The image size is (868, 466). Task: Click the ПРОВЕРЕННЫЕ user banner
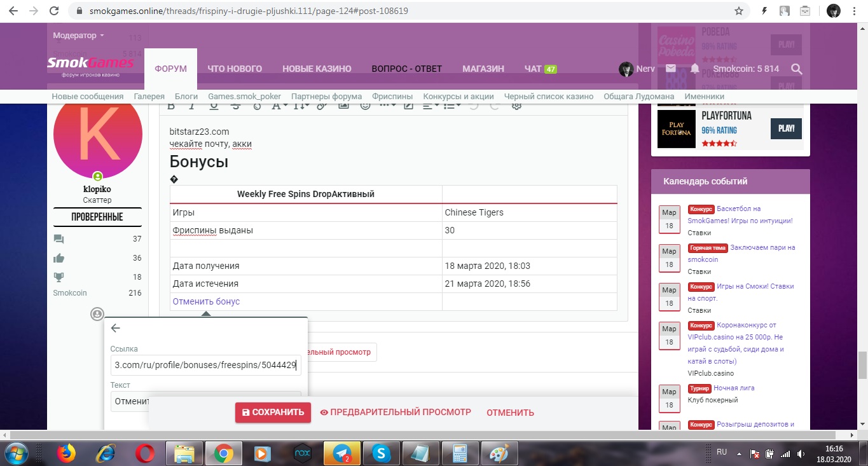click(x=97, y=217)
